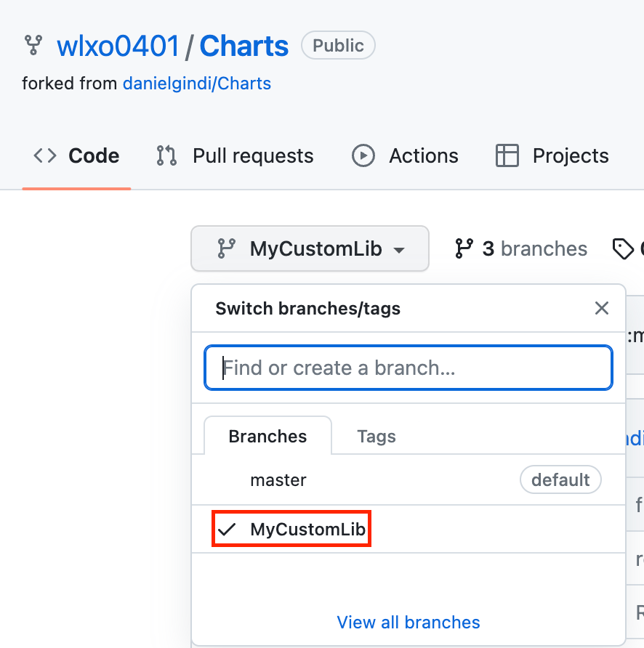Select the Branches tab
This screenshot has height=648, width=644.
[x=267, y=437]
